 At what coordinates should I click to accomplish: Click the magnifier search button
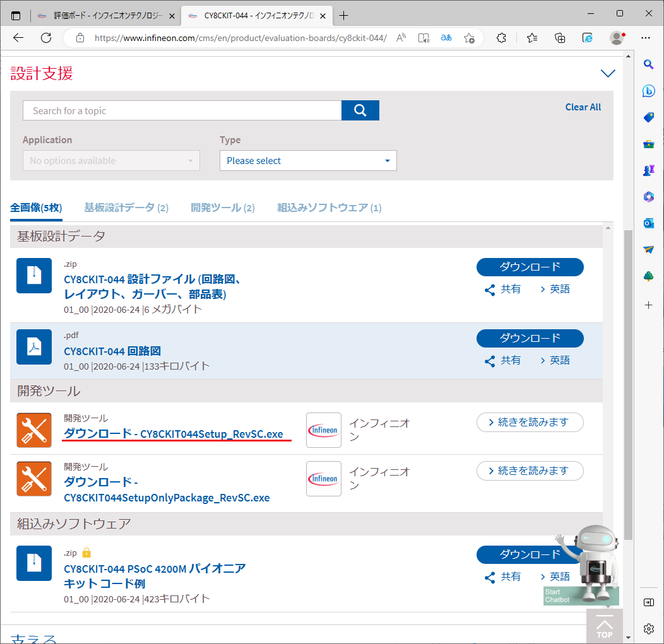pos(360,110)
